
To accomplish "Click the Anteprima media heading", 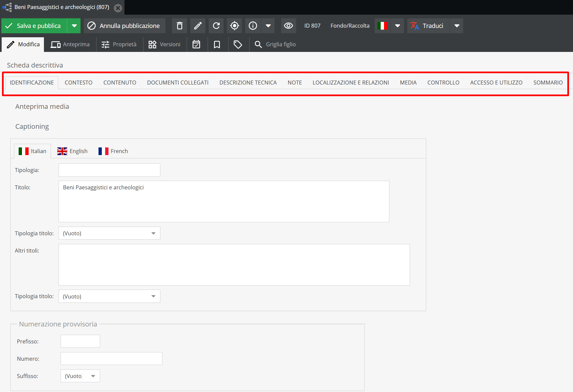I will click(x=42, y=106).
